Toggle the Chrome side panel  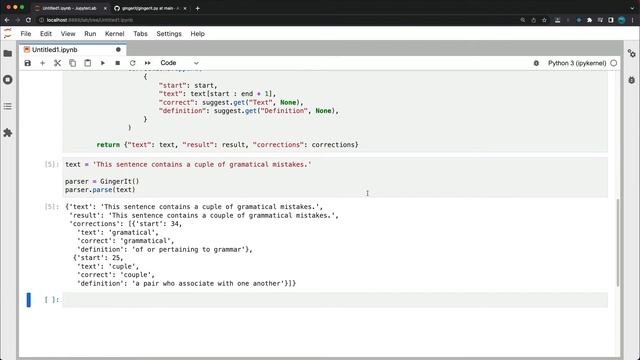[x=611, y=20]
